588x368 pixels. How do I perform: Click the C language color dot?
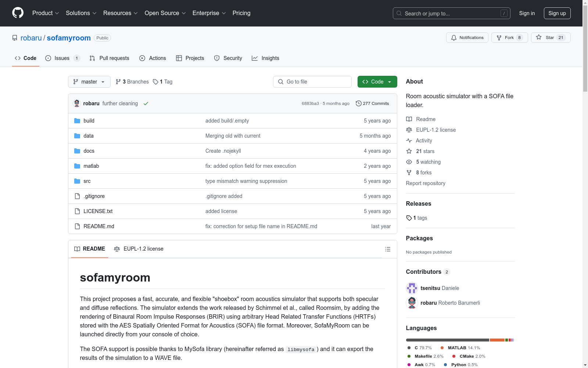click(409, 348)
